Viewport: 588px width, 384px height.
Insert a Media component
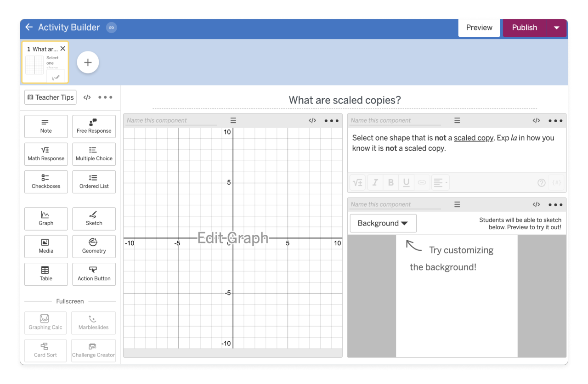point(46,246)
